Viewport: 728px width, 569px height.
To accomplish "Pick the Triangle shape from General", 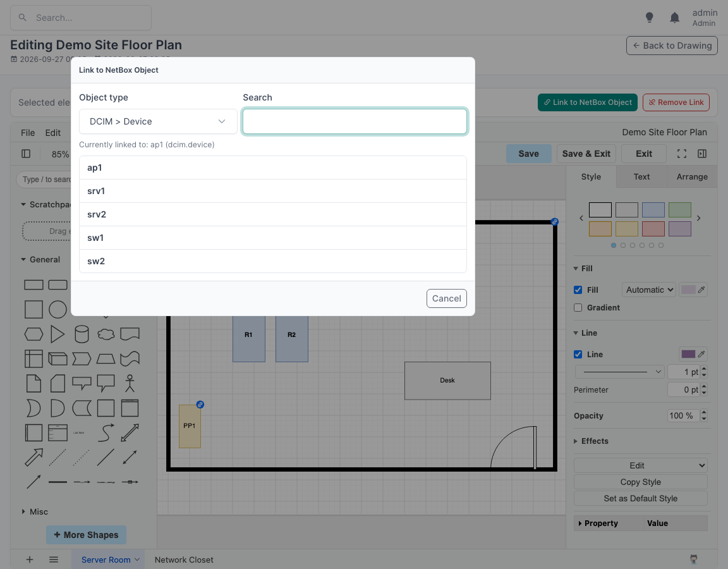I will (x=58, y=334).
